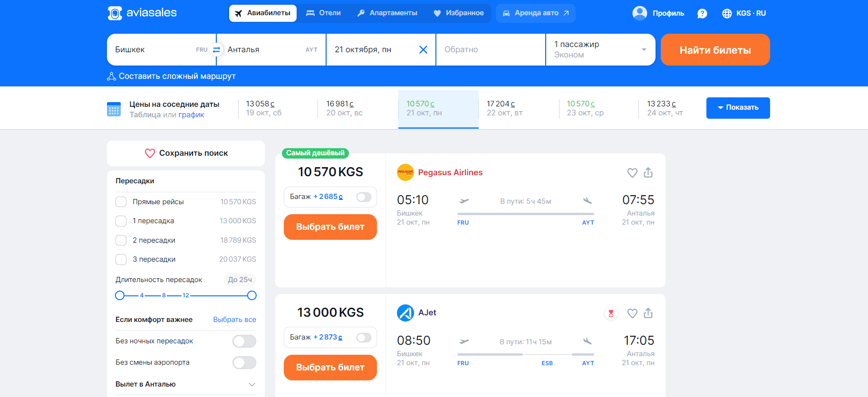
Task: Open the Избранное tab
Action: [x=459, y=13]
